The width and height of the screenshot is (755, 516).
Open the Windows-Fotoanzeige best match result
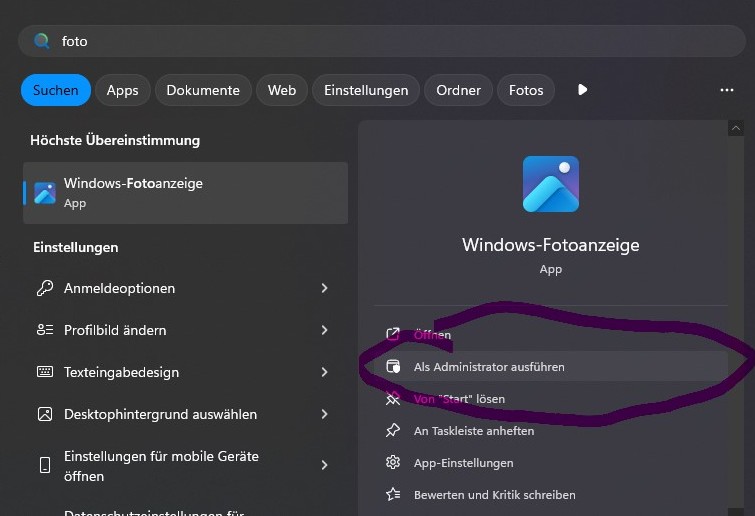coord(185,193)
